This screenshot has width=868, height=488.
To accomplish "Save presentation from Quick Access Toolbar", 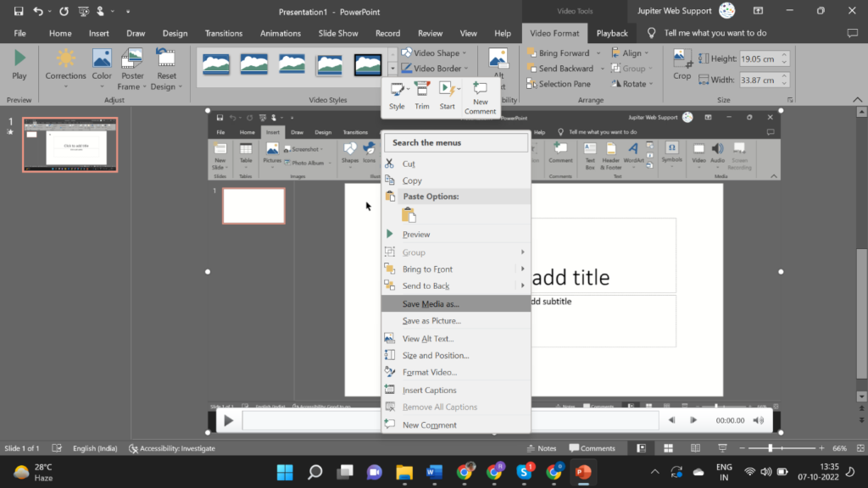I will (19, 11).
